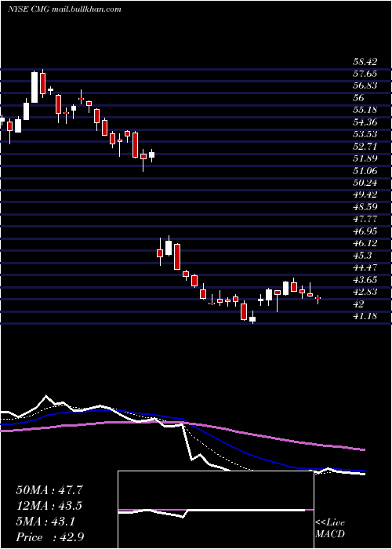
Task: Click the 45.3 price axis label
Action: pyautogui.click(x=362, y=255)
